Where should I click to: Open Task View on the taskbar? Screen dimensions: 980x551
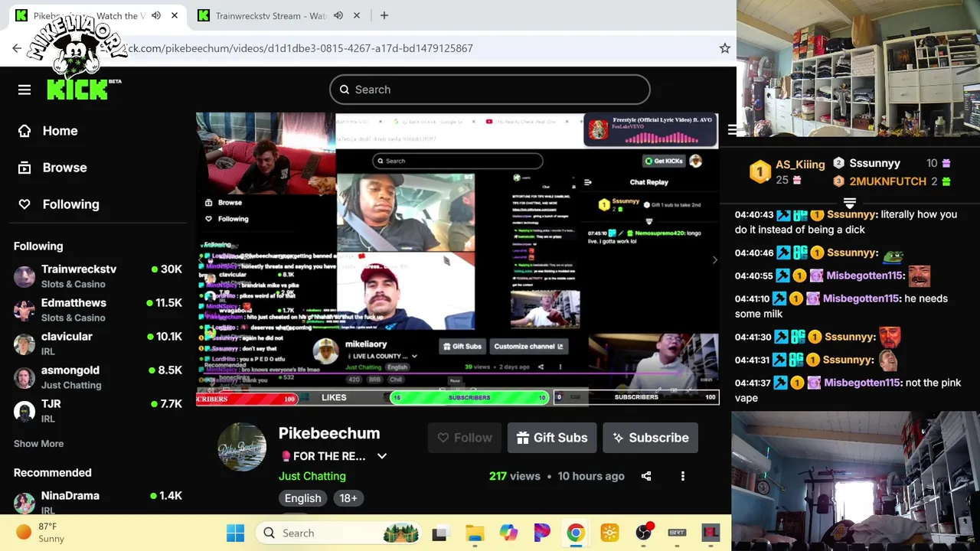click(x=439, y=533)
